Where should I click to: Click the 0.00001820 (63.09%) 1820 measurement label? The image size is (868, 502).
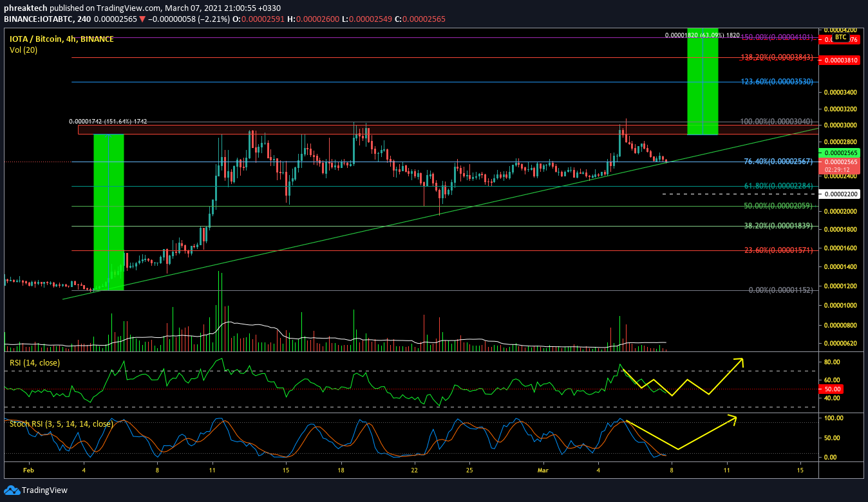point(702,35)
